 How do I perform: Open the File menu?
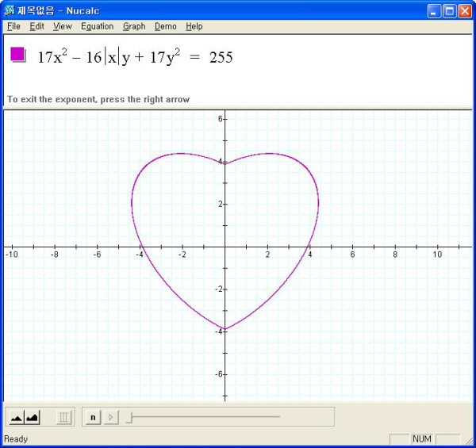point(13,26)
